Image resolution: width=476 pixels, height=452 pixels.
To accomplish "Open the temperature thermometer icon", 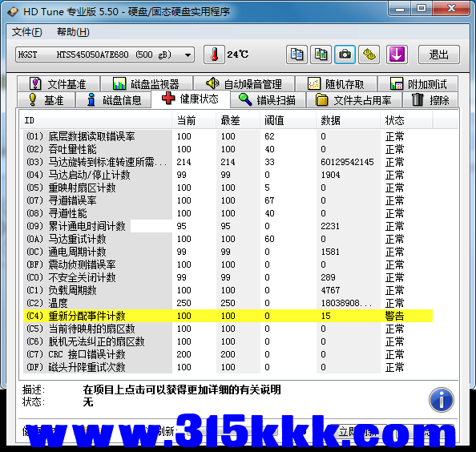I will [214, 54].
